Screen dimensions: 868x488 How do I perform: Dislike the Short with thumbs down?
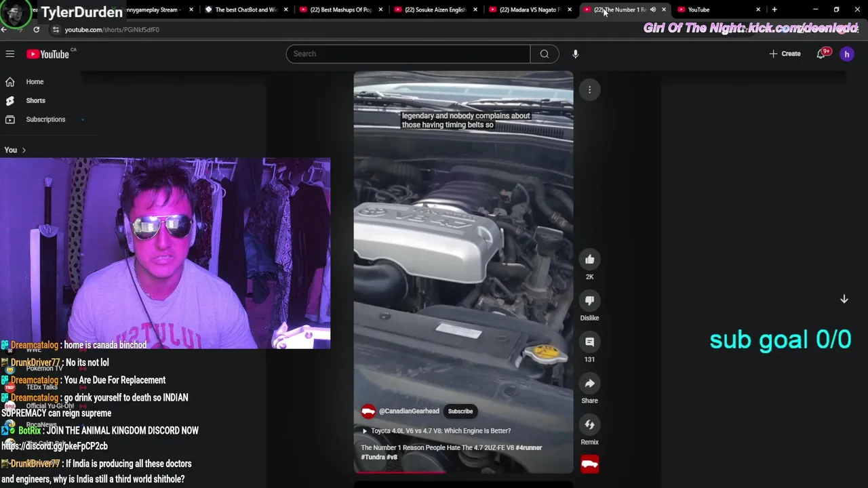point(589,301)
